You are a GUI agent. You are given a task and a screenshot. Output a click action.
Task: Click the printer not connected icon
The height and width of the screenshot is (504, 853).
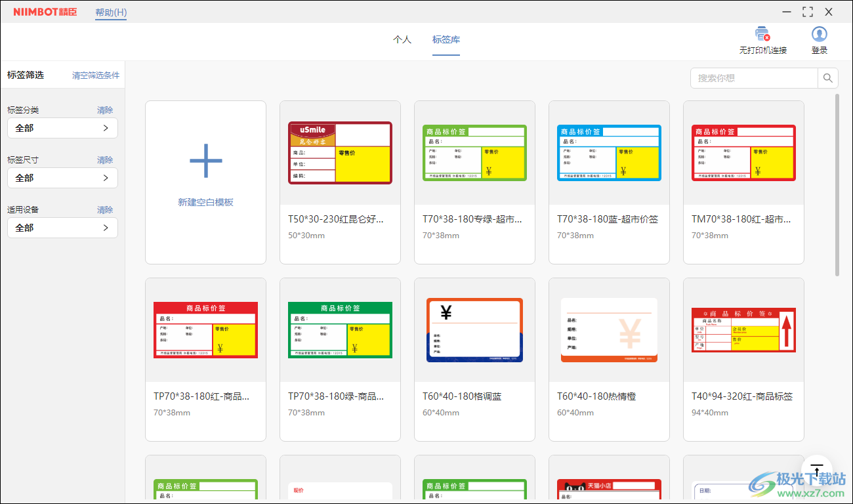coord(762,34)
